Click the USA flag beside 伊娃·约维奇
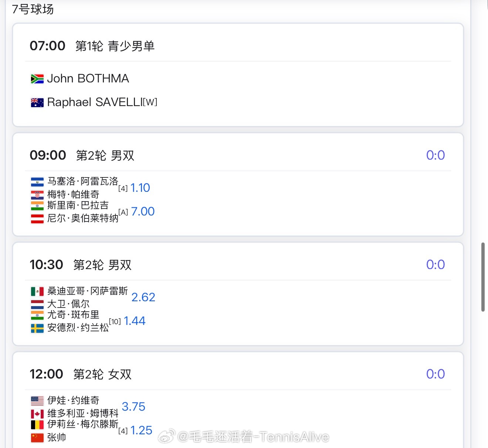Viewport: 488px width, 448px height. point(37,401)
